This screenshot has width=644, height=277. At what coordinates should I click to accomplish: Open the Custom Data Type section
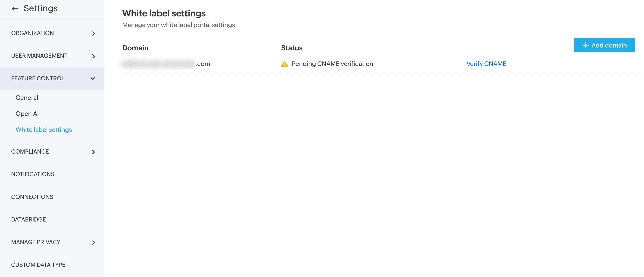[x=38, y=265]
